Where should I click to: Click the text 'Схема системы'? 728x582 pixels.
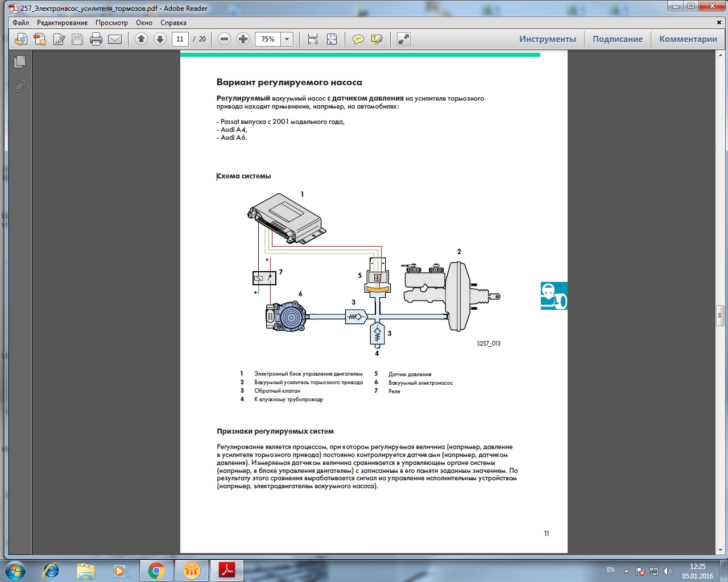[243, 176]
